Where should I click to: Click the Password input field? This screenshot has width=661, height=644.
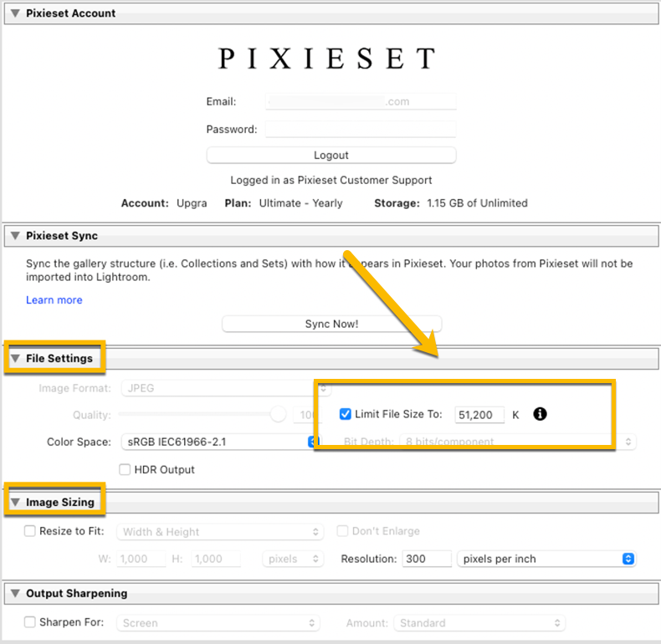[x=361, y=129]
